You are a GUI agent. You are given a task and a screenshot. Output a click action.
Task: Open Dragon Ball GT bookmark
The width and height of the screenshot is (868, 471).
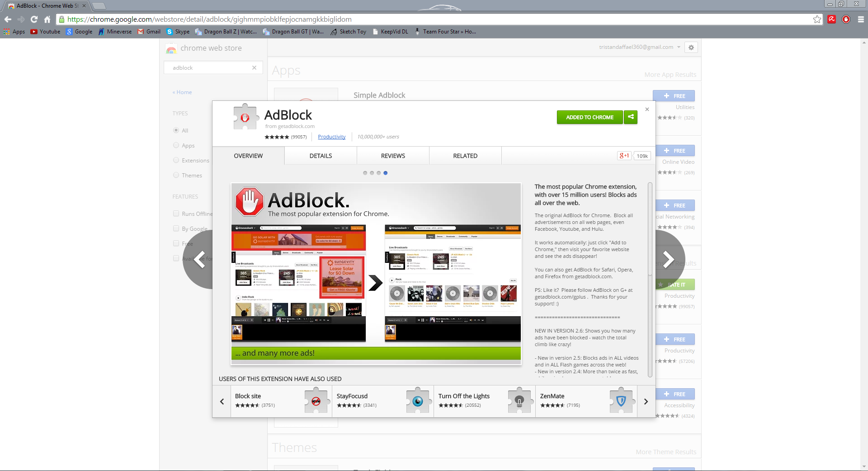pyautogui.click(x=293, y=32)
